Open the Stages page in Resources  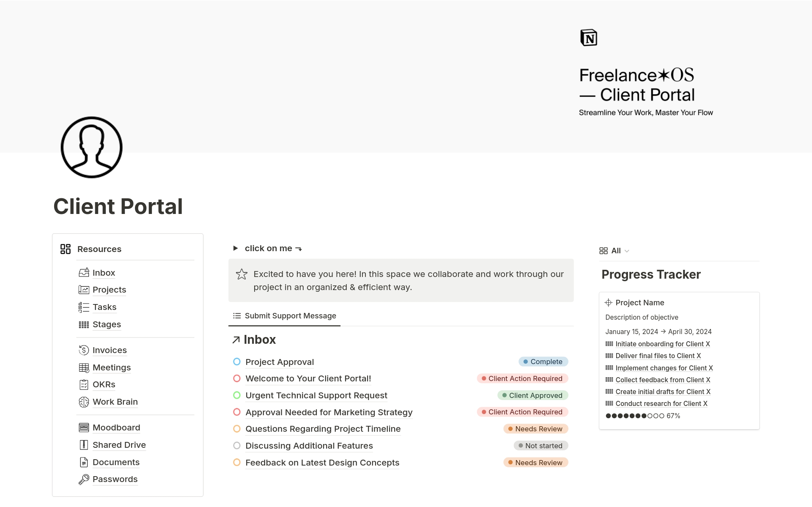click(x=107, y=324)
